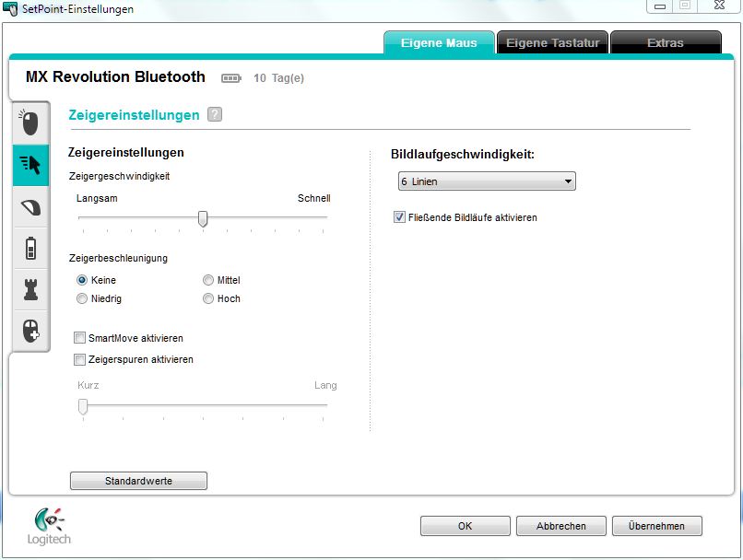Click the Logitech logo
Image resolution: width=743 pixels, height=560 pixels.
tap(49, 527)
